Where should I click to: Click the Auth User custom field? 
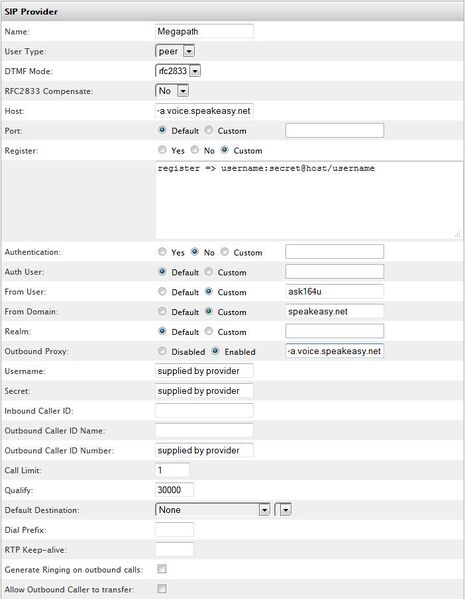(x=334, y=271)
